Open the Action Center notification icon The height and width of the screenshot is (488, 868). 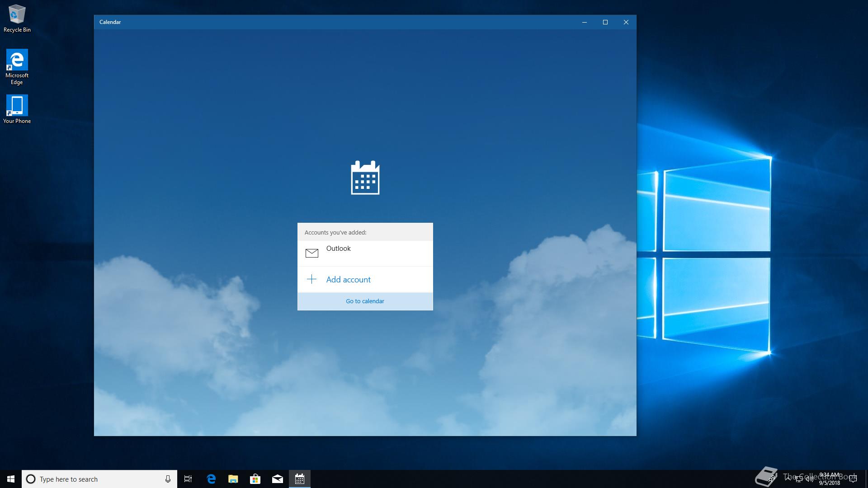[853, 479]
